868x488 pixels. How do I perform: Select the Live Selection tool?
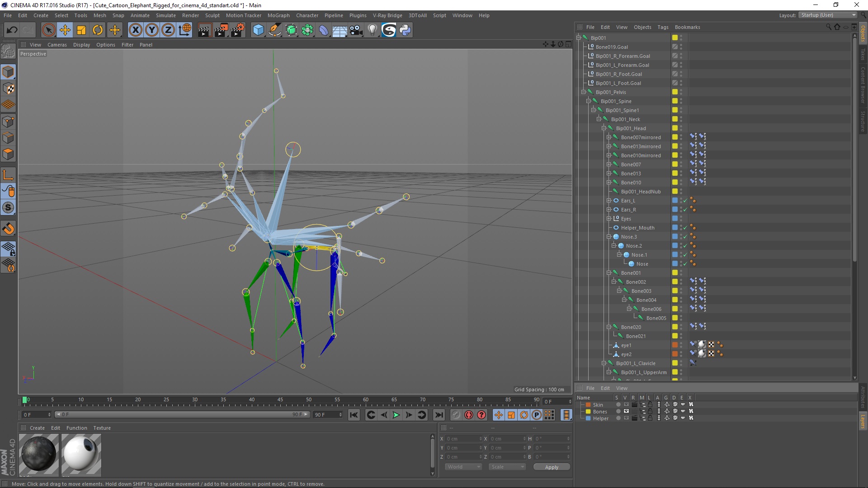point(48,30)
